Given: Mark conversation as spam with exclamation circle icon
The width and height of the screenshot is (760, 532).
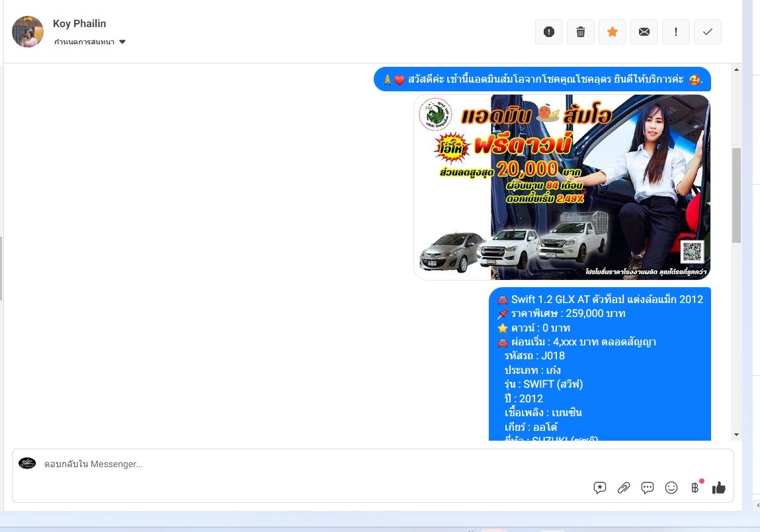Looking at the screenshot, I should click(x=549, y=32).
